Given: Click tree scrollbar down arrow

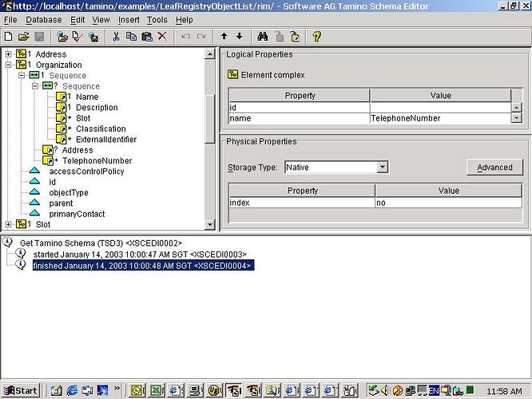Looking at the screenshot, I should (x=210, y=224).
